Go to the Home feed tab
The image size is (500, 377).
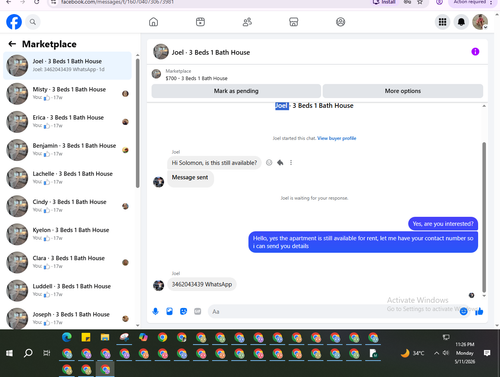click(x=153, y=22)
